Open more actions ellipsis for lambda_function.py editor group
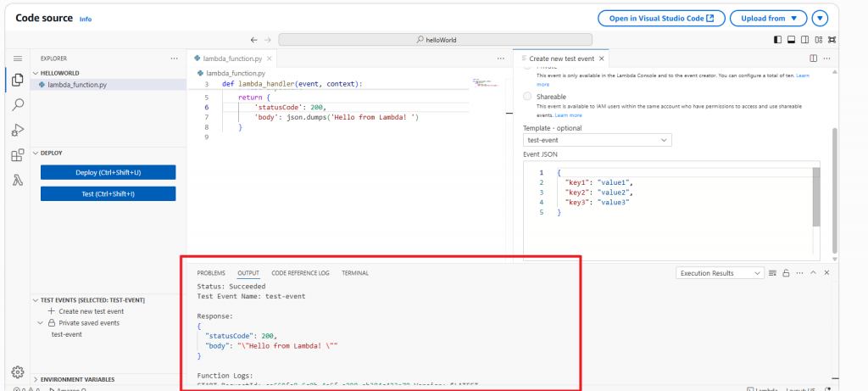Viewport: 868px width, 391px height. tap(500, 59)
